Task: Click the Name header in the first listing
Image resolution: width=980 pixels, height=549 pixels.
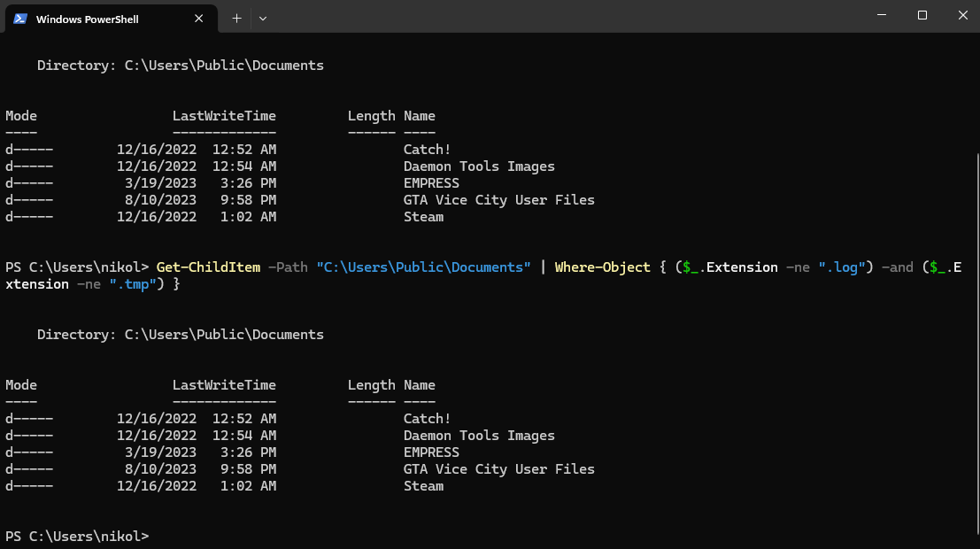Action: (x=420, y=116)
